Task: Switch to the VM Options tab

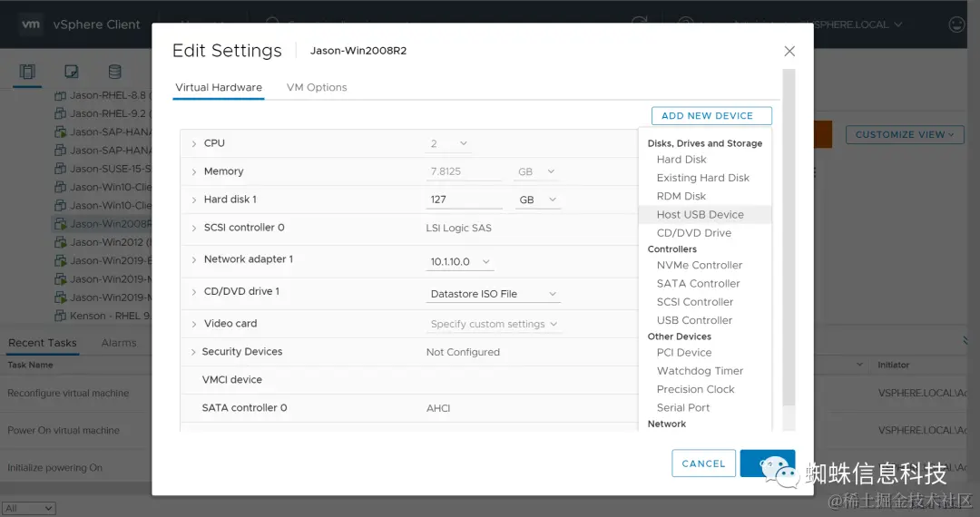Action: tap(317, 87)
